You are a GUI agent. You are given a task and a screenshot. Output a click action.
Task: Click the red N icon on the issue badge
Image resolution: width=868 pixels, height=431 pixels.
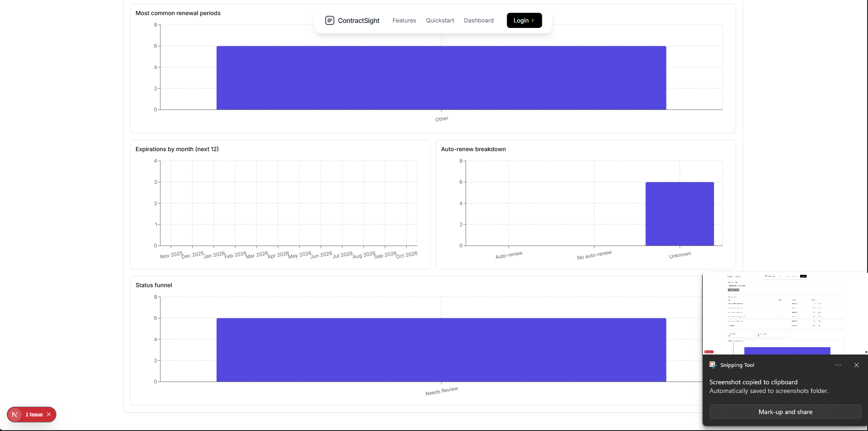click(x=15, y=415)
